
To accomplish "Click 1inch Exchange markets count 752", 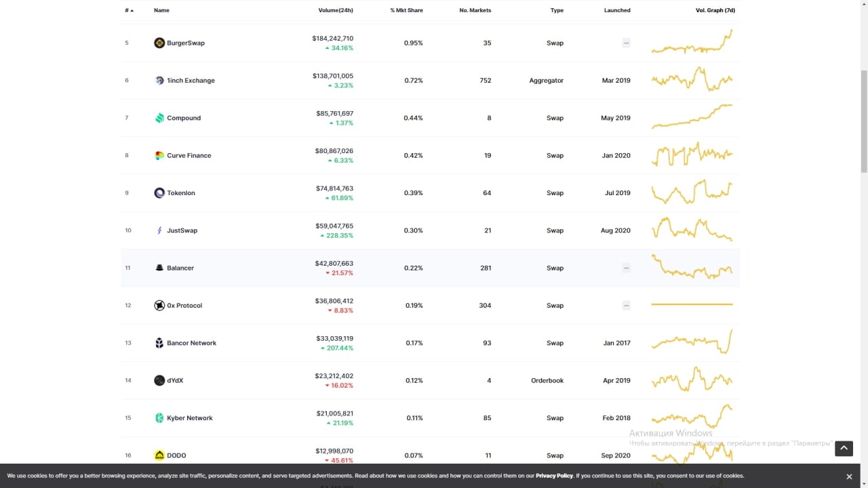I will click(x=485, y=80).
